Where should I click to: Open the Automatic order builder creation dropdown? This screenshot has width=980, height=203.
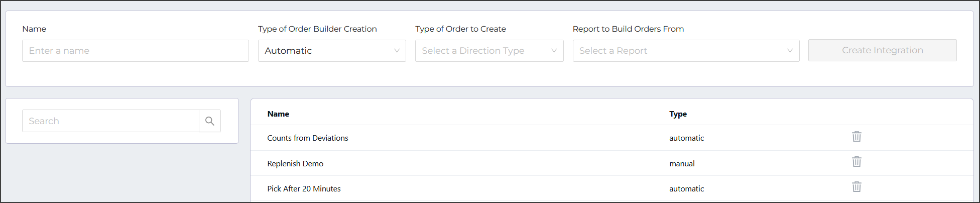332,51
